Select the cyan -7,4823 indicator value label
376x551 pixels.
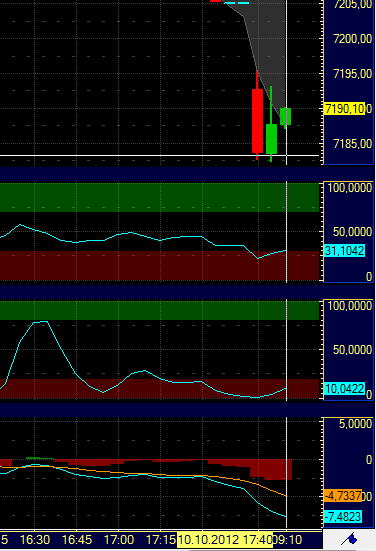click(343, 517)
